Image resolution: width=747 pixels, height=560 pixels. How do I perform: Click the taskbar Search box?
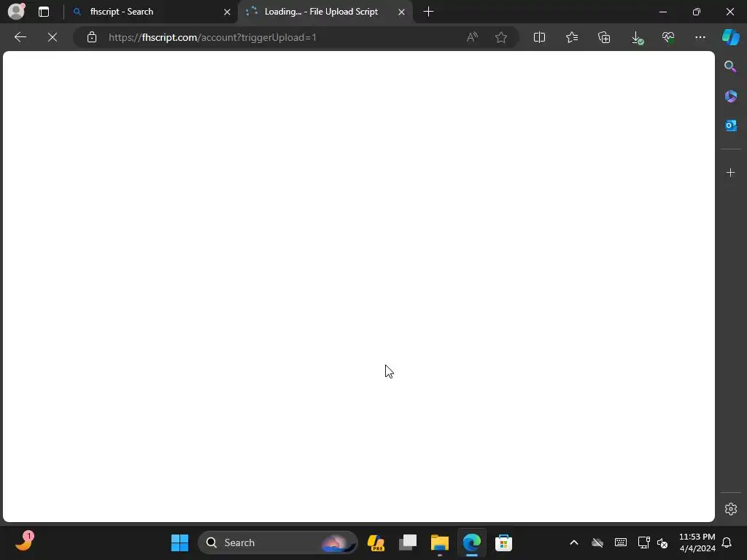[x=277, y=542]
